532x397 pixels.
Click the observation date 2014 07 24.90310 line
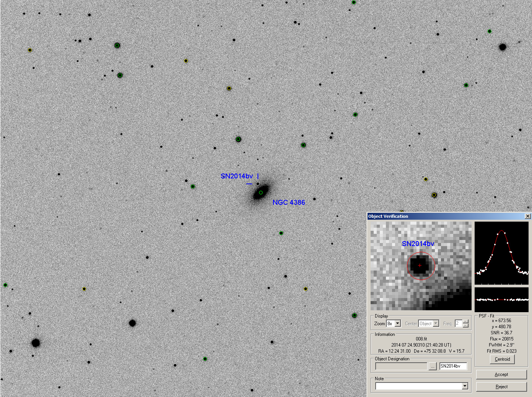tap(421, 345)
